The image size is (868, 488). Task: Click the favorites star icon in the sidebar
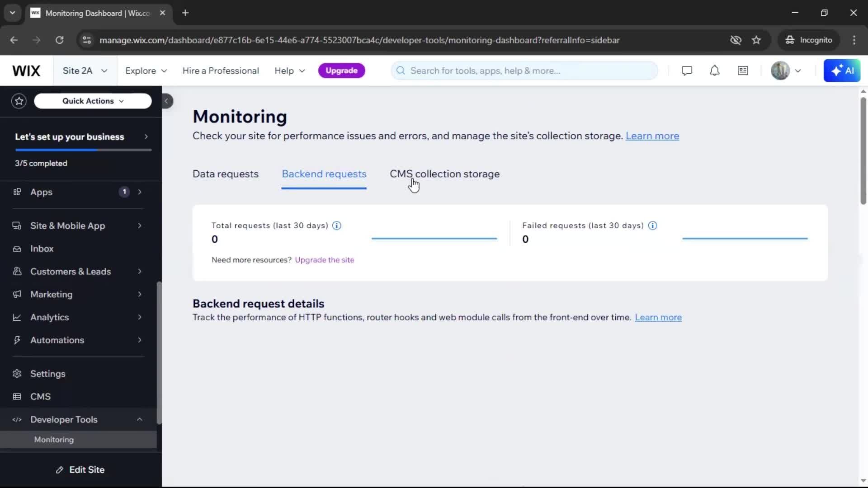point(19,101)
